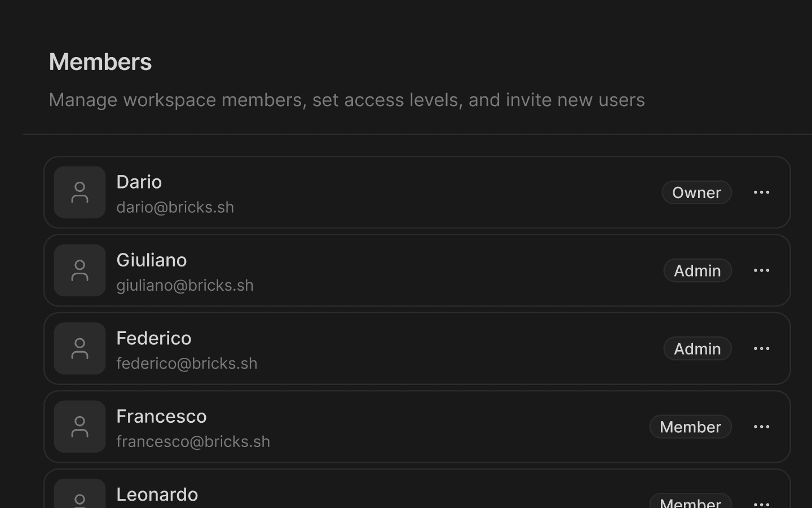Screen dimensions: 812x508
Task: Open the three-dot menu for Leonardo
Action: pyautogui.click(x=761, y=502)
